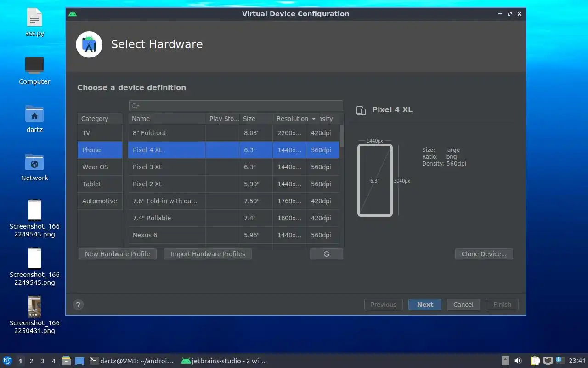The height and width of the screenshot is (368, 588).
Task: Select the 7.6" Fold-in with outer display row
Action: tap(234, 201)
